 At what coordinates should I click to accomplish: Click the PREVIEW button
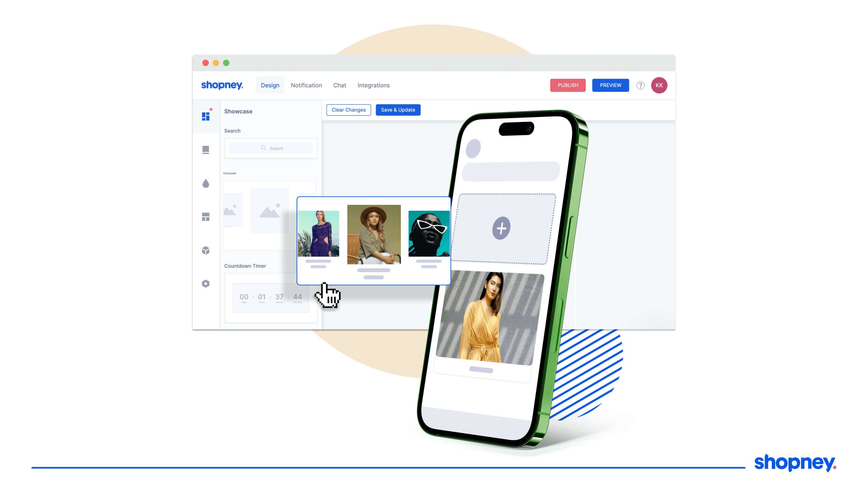coord(610,85)
